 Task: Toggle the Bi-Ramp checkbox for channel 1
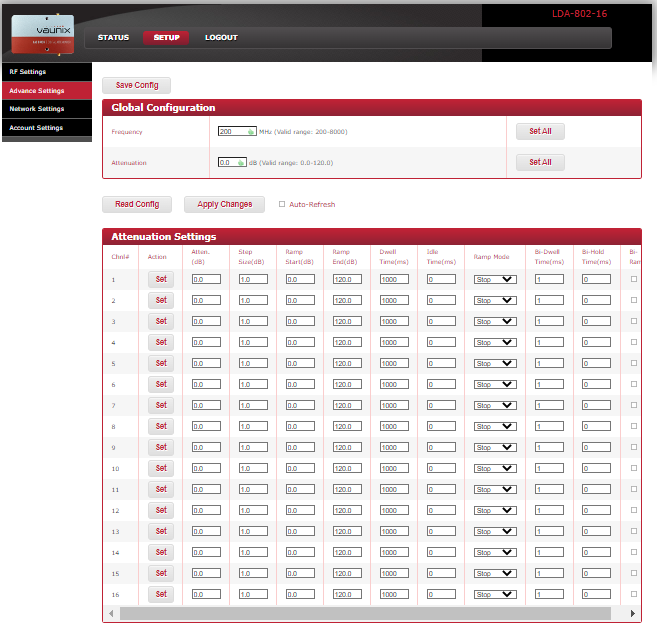click(634, 279)
